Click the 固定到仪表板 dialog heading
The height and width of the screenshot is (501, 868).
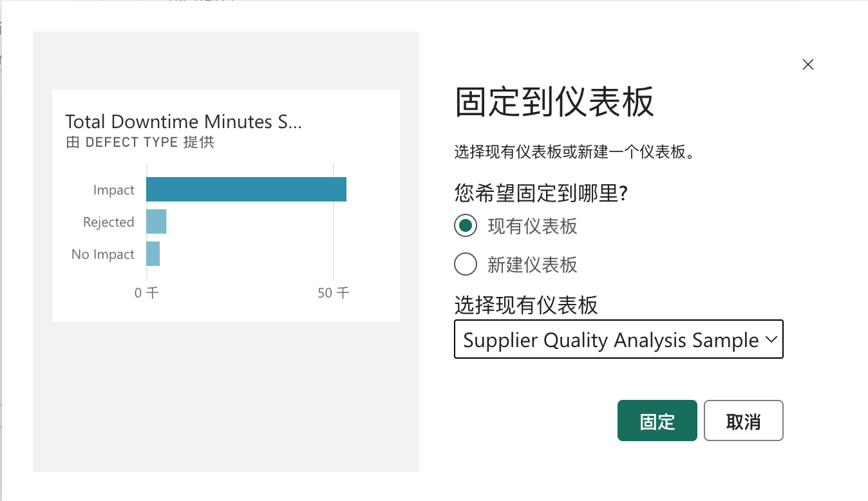tap(554, 102)
